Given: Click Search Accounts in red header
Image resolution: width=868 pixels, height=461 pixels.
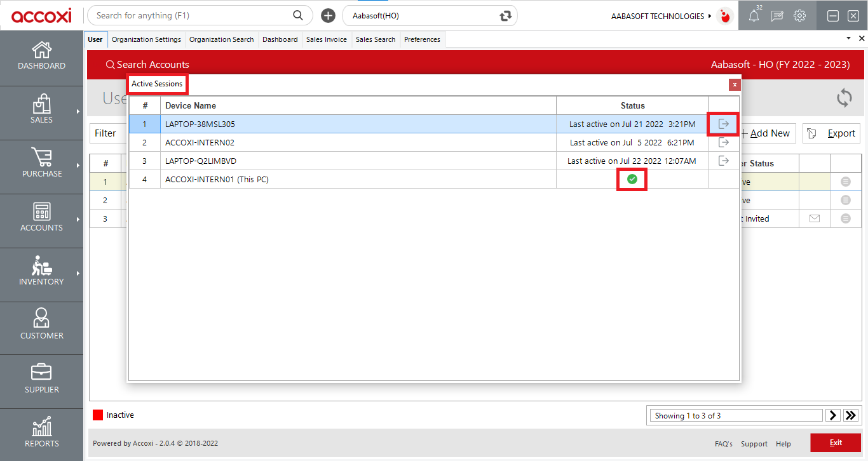Looking at the screenshot, I should (x=147, y=65).
